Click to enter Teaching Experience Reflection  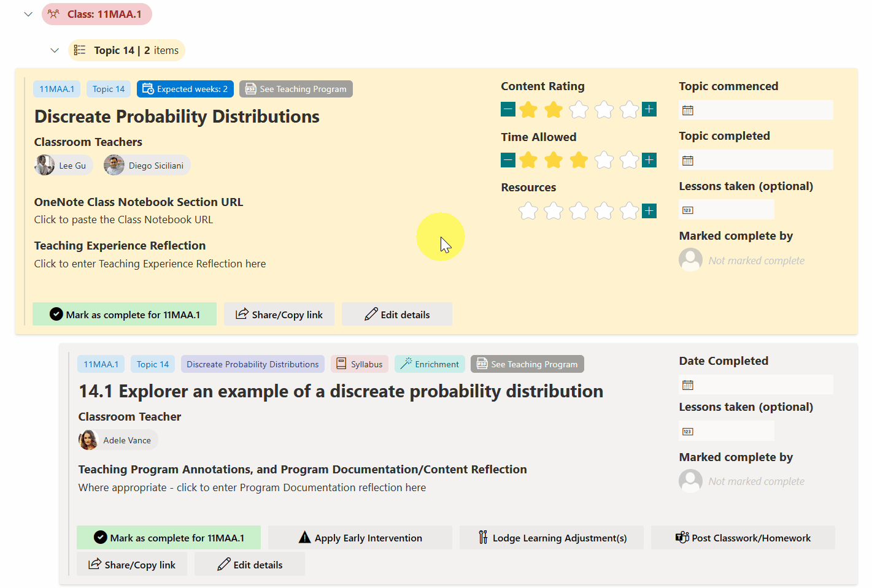(150, 264)
